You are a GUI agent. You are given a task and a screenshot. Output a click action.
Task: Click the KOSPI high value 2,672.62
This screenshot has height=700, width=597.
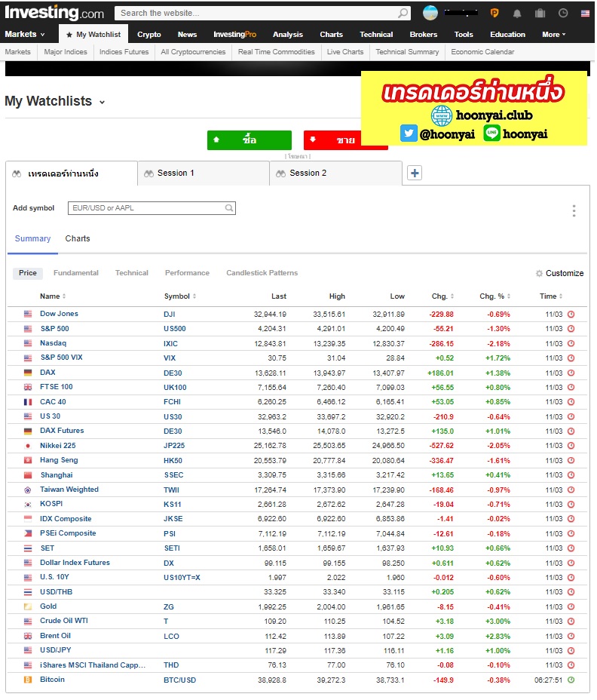coord(331,505)
